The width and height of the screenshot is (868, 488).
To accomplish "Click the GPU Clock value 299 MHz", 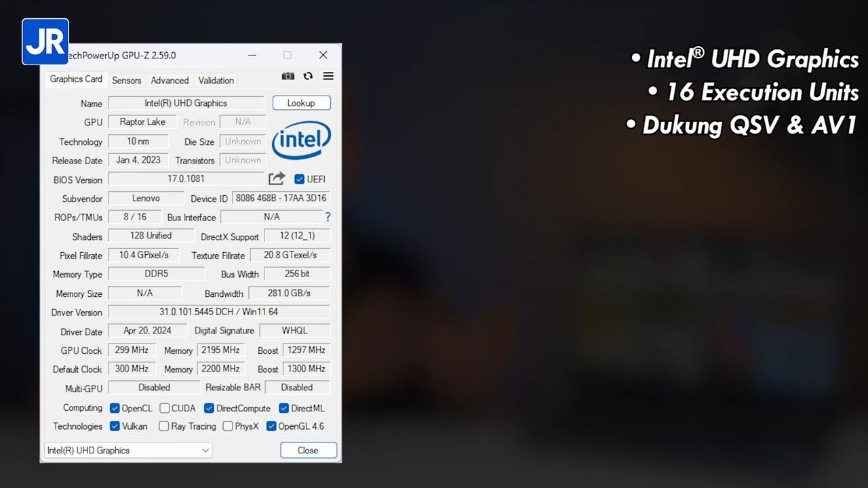I will click(x=132, y=350).
